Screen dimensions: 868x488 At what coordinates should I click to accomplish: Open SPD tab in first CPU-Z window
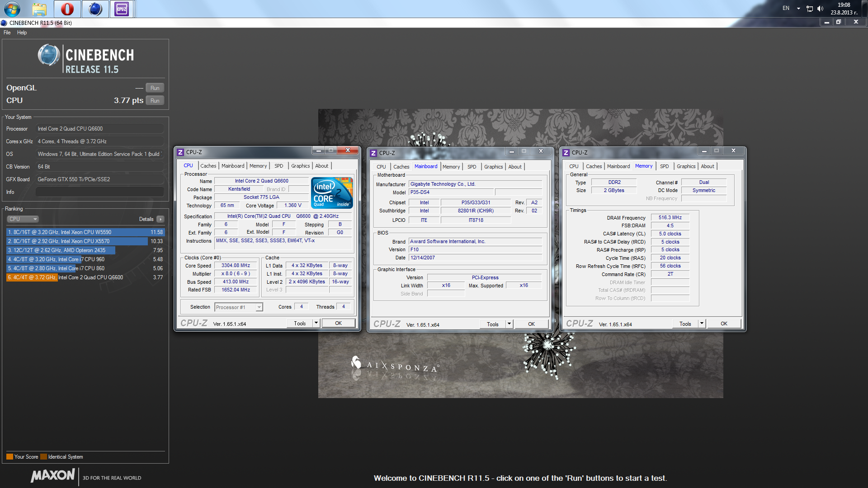[x=279, y=166]
